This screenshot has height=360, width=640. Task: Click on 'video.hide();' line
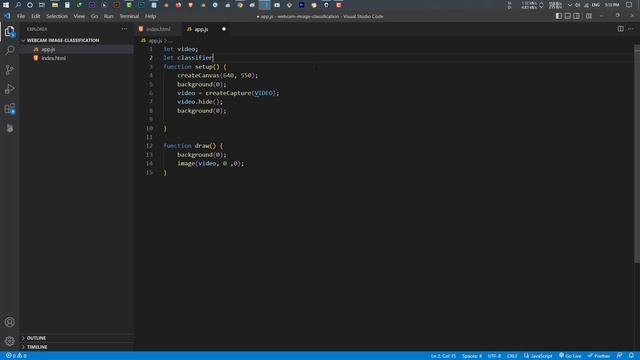pos(200,102)
